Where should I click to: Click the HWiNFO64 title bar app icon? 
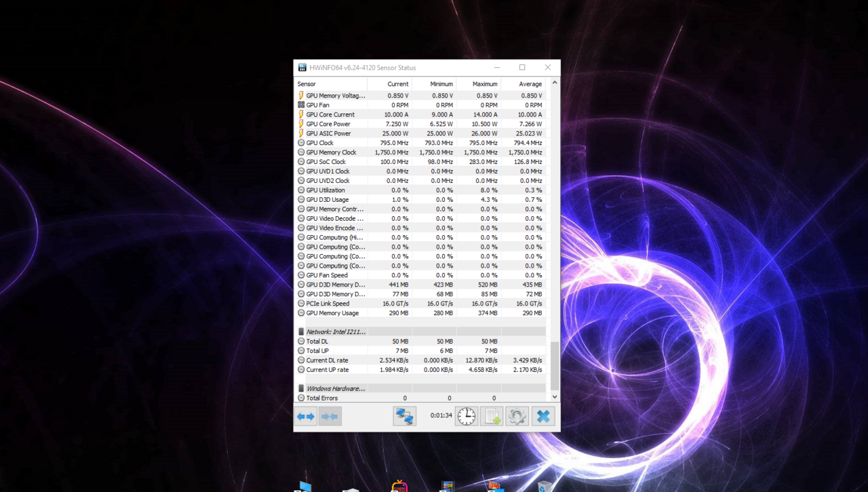[x=302, y=68]
